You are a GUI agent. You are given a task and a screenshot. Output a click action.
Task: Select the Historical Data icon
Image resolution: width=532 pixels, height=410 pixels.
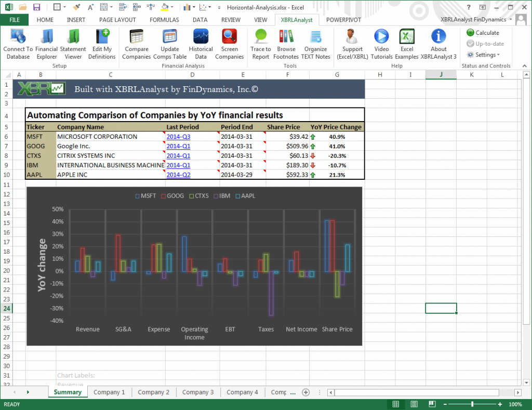pyautogui.click(x=201, y=44)
